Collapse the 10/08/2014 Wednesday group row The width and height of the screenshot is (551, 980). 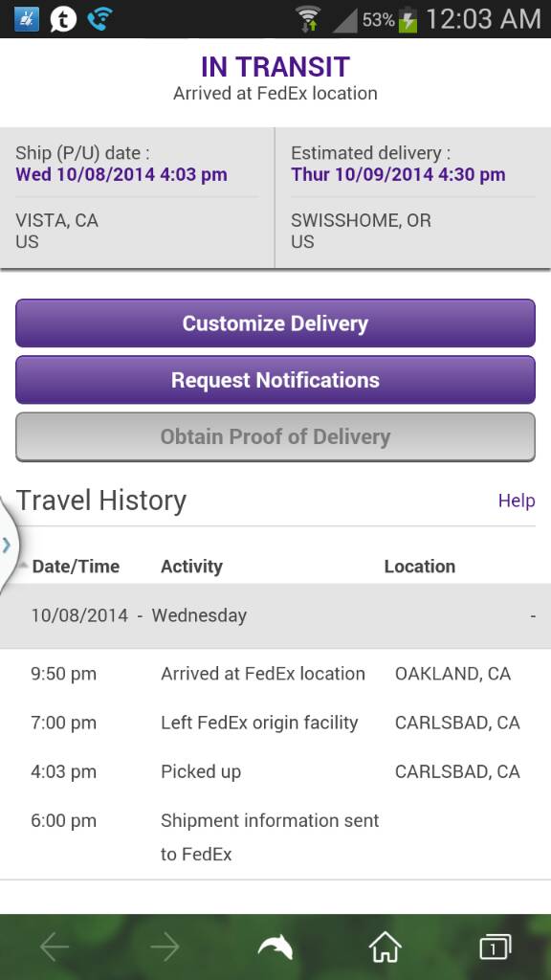(275, 615)
